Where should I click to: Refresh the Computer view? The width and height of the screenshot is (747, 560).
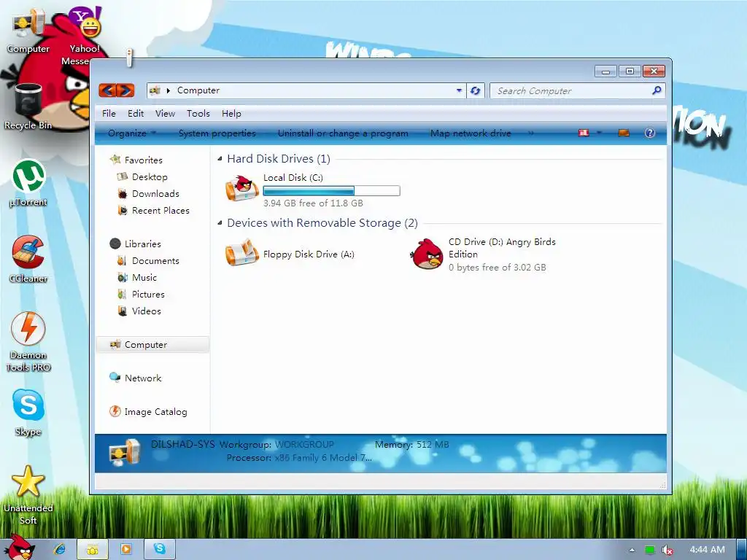475,90
